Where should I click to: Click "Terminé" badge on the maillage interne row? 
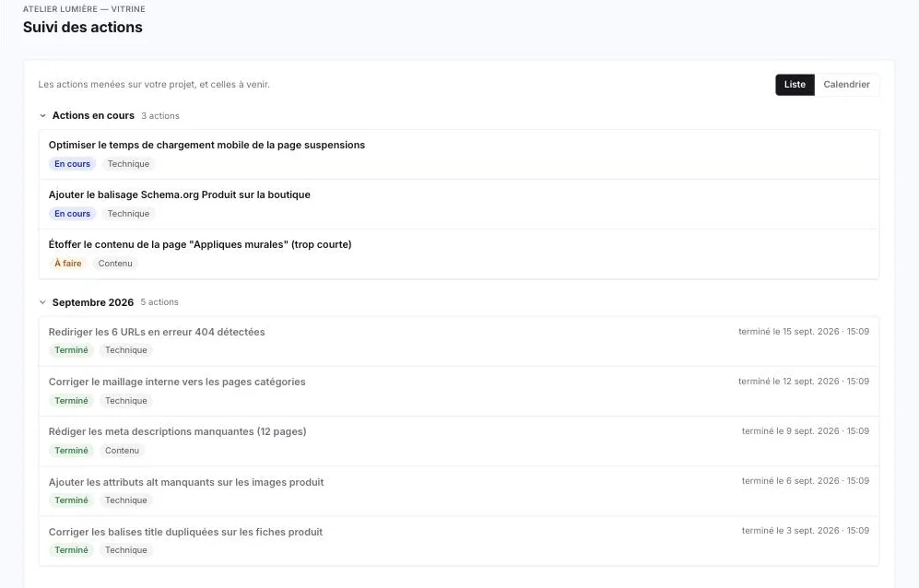[71, 401]
